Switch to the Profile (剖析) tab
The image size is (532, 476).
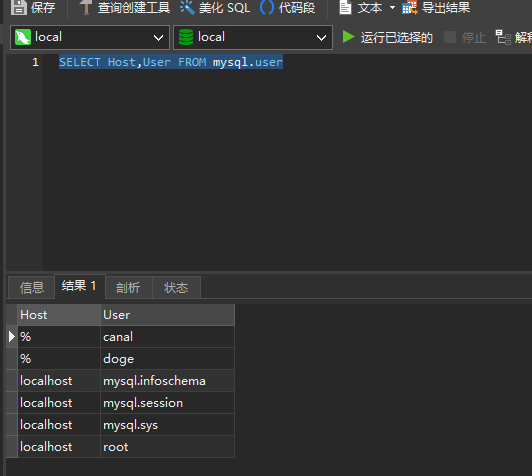click(x=129, y=287)
